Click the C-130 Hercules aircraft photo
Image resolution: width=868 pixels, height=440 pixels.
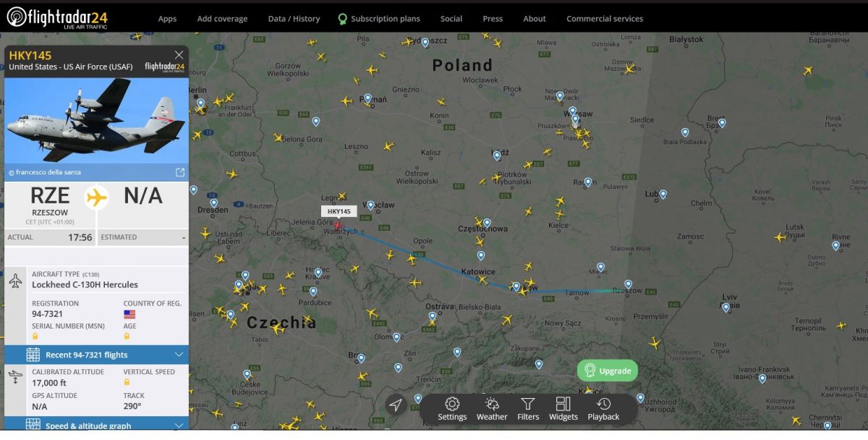(96, 121)
